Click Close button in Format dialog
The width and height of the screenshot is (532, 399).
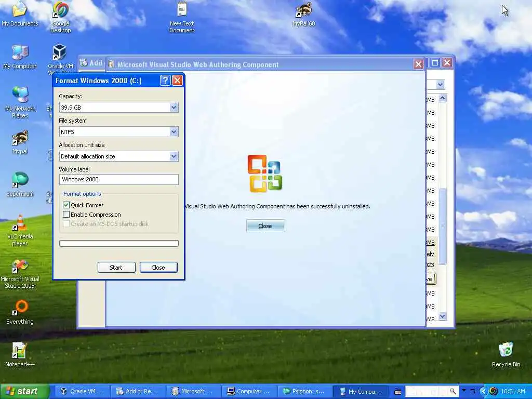click(158, 268)
